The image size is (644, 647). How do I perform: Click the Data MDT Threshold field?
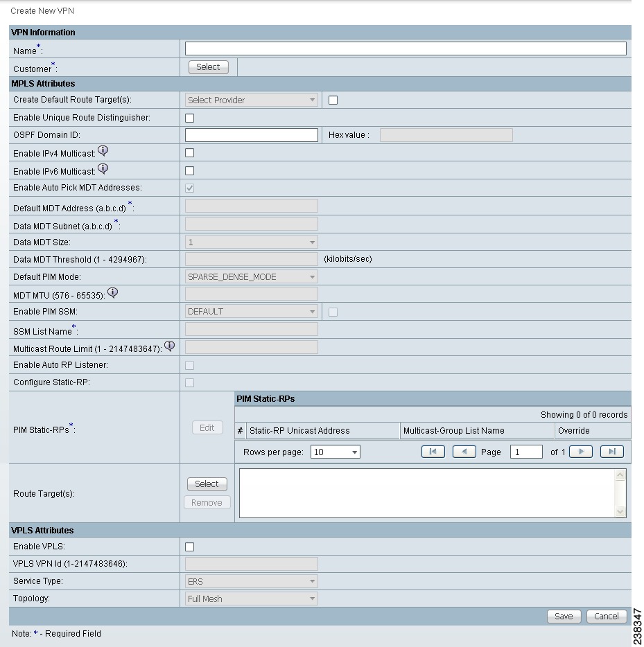252,259
